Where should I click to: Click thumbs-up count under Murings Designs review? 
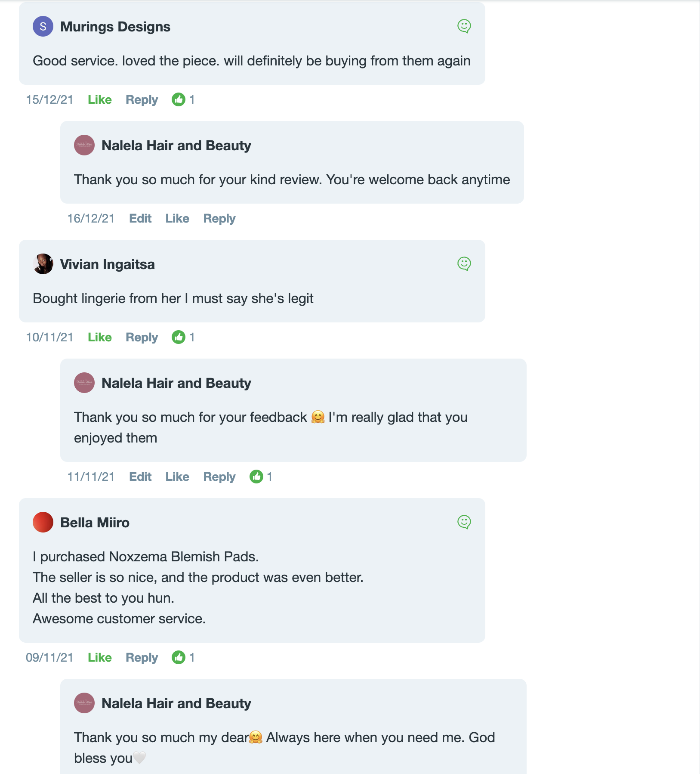[183, 99]
